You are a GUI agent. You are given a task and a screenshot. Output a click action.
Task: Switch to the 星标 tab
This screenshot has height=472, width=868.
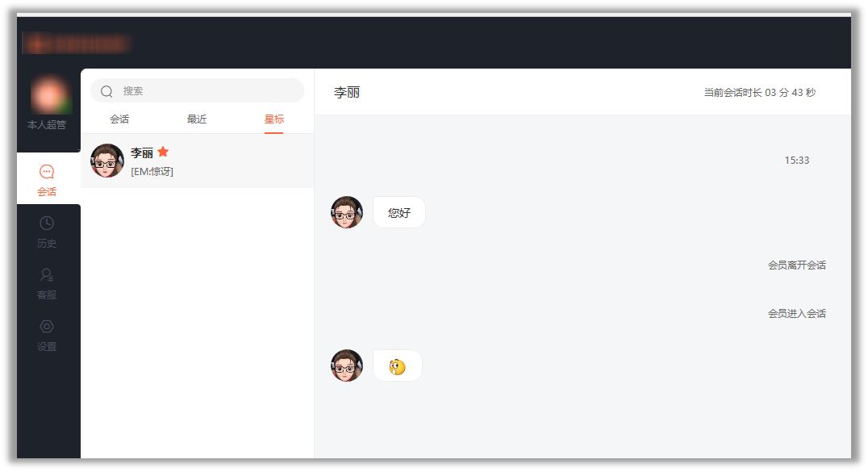(x=274, y=119)
